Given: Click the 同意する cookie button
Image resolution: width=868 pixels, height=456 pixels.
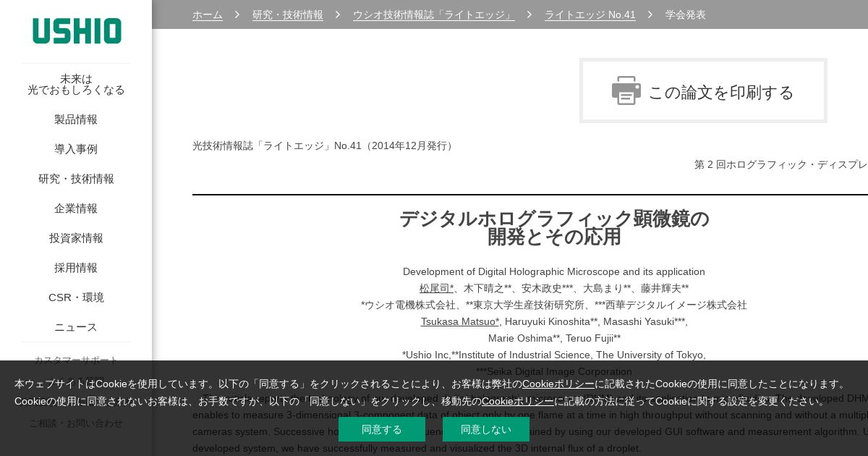Looking at the screenshot, I should (382, 429).
